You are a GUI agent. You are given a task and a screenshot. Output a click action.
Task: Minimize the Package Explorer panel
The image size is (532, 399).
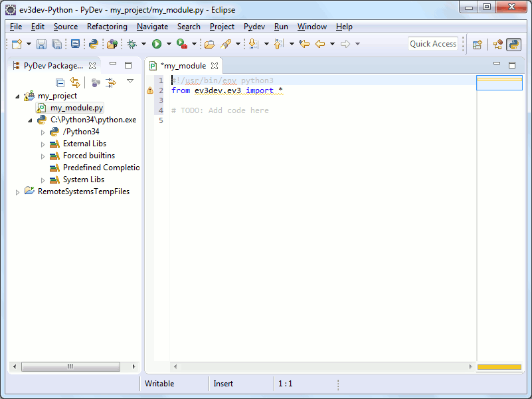(113, 63)
